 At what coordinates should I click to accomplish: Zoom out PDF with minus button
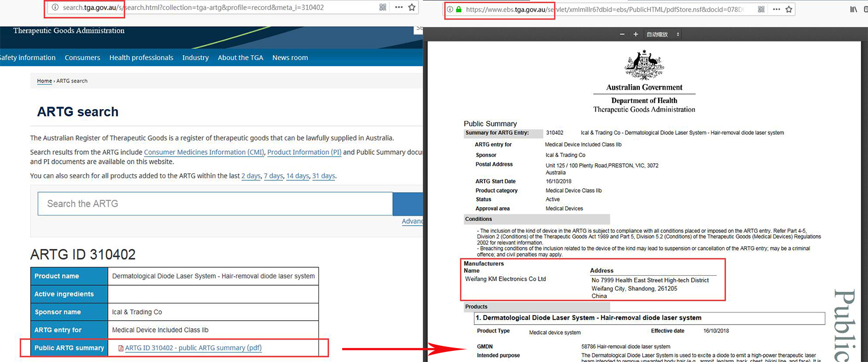click(x=622, y=35)
